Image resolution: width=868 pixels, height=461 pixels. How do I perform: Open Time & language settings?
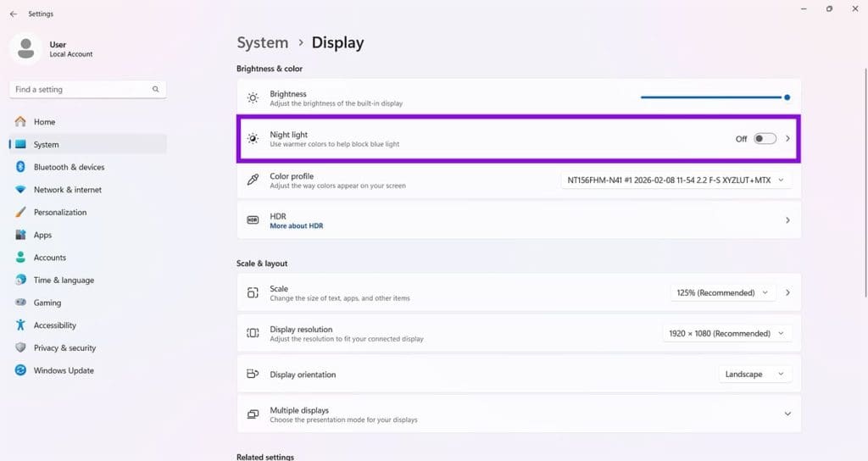click(x=87, y=280)
